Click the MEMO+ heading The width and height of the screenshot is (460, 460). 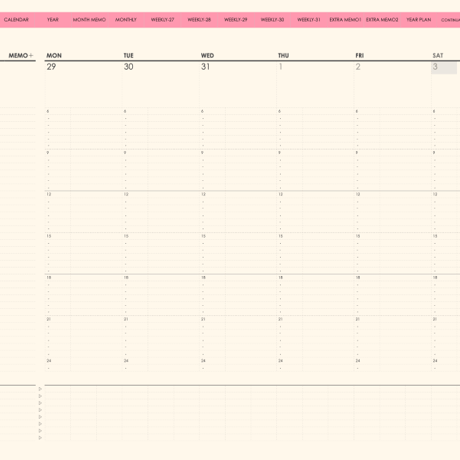click(21, 55)
